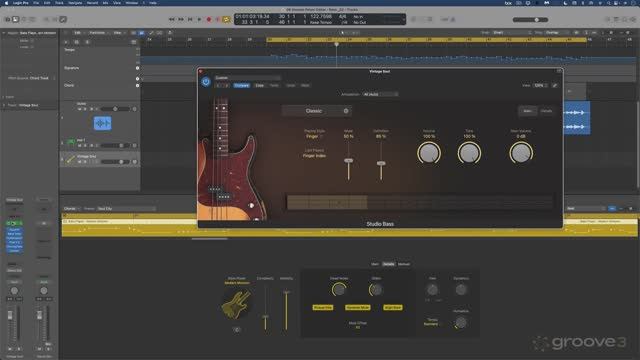The height and width of the screenshot is (360, 640).
Task: Click Copy in the plug-in header
Action: point(260,85)
